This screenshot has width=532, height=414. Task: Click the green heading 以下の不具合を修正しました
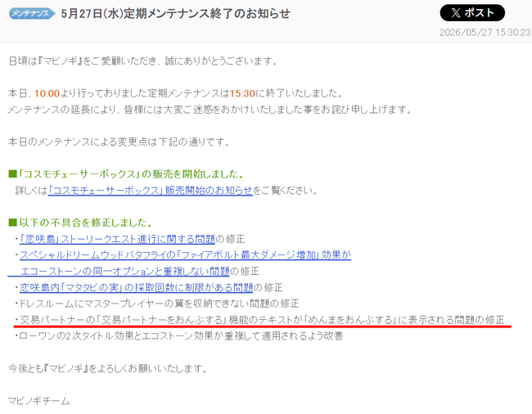click(x=80, y=223)
